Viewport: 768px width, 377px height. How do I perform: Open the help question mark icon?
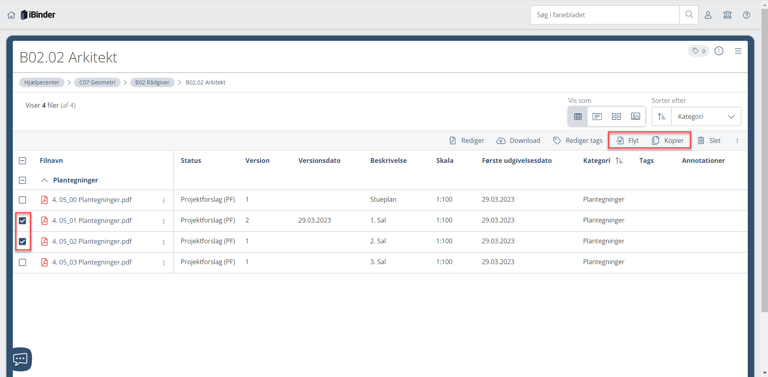click(746, 15)
